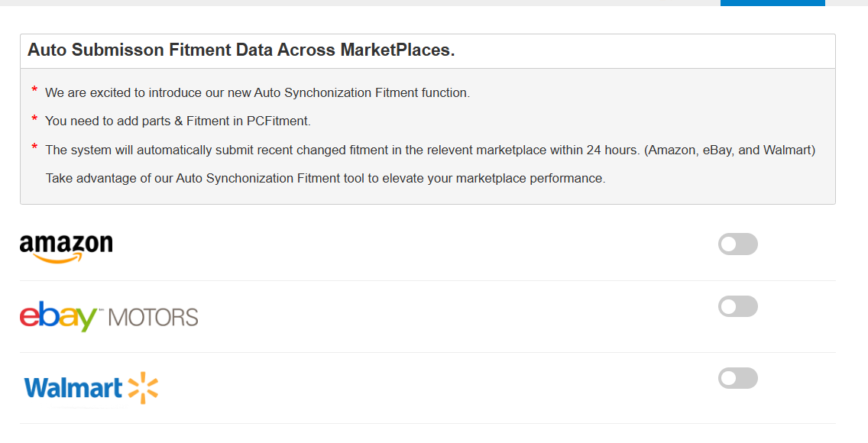The image size is (868, 443).
Task: Click the Amazon logo
Action: (x=66, y=244)
